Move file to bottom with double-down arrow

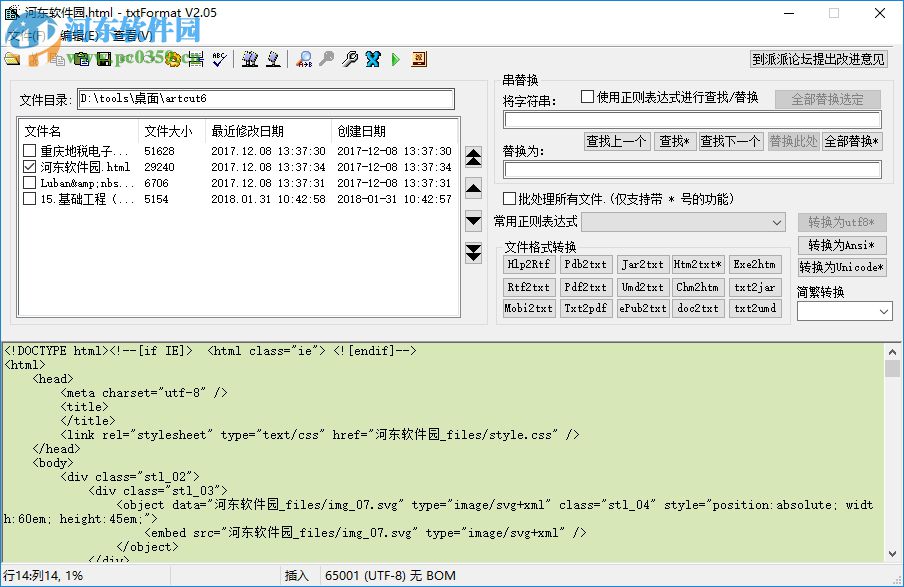474,253
